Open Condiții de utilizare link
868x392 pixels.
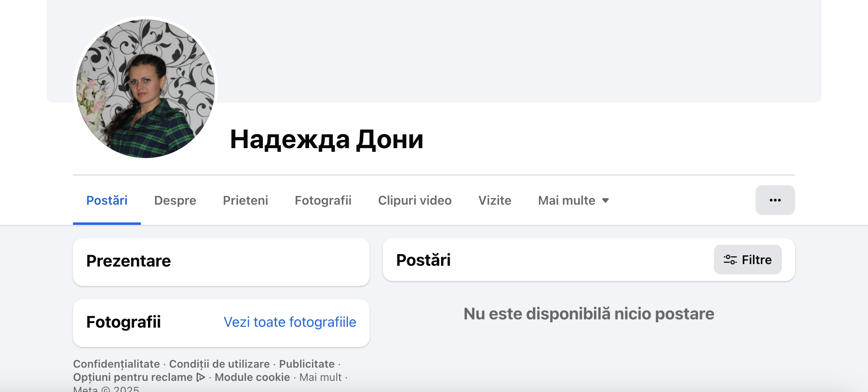tap(219, 364)
